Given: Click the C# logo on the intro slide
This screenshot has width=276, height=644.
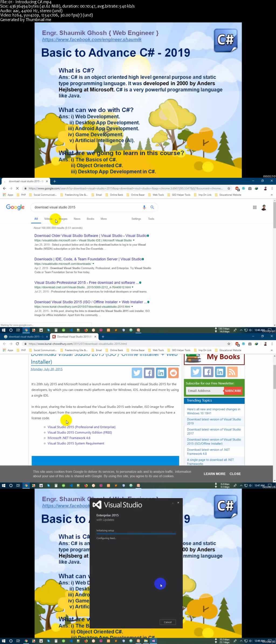Looking at the screenshot, I should pyautogui.click(x=226, y=40).
